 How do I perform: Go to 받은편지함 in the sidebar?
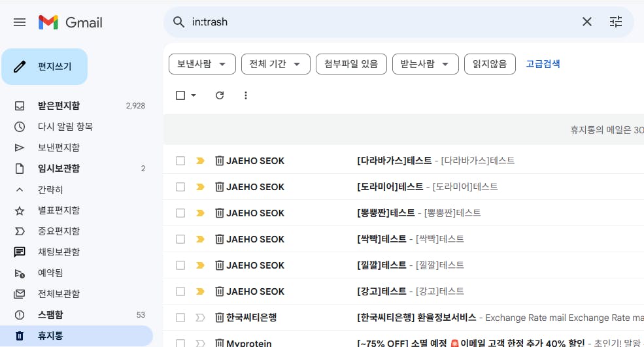(59, 106)
